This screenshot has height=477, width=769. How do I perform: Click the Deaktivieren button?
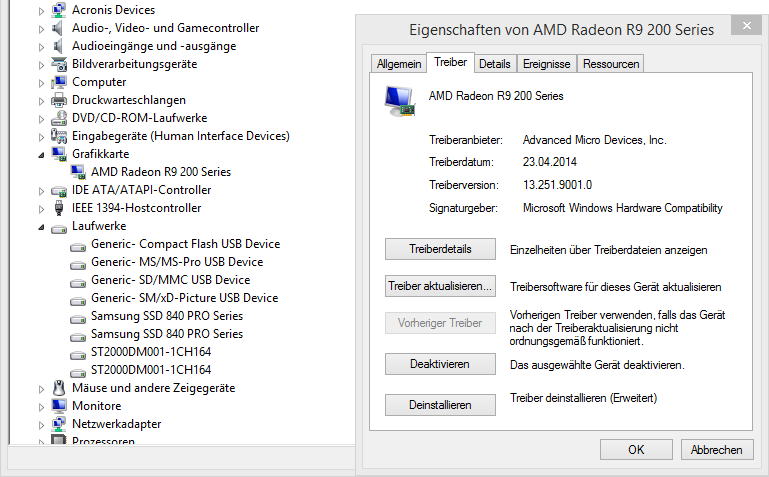(x=440, y=364)
